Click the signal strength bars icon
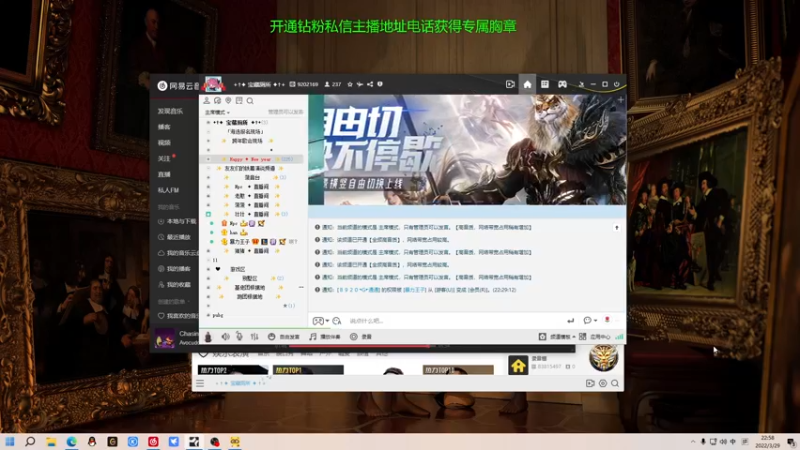 pos(619,337)
